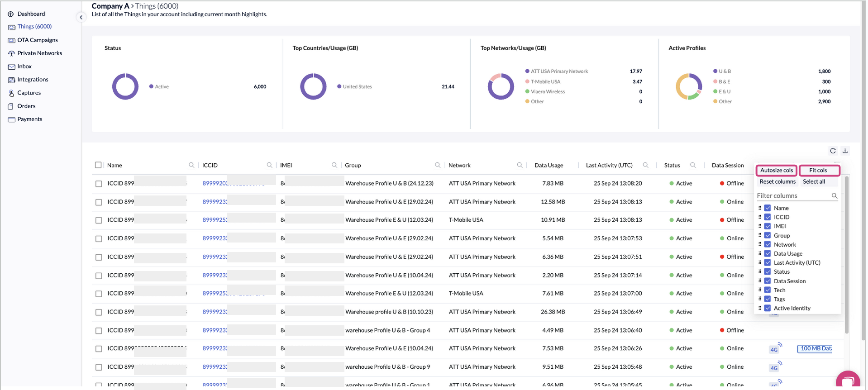The height and width of the screenshot is (390, 868).
Task: Uncheck the Data Usage column checkbox
Action: pyautogui.click(x=768, y=254)
